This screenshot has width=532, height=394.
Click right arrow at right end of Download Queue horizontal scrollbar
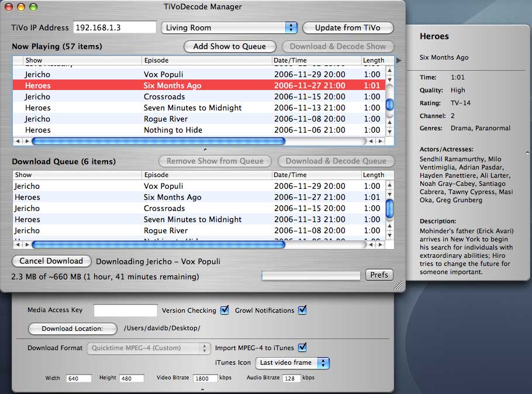(381, 244)
